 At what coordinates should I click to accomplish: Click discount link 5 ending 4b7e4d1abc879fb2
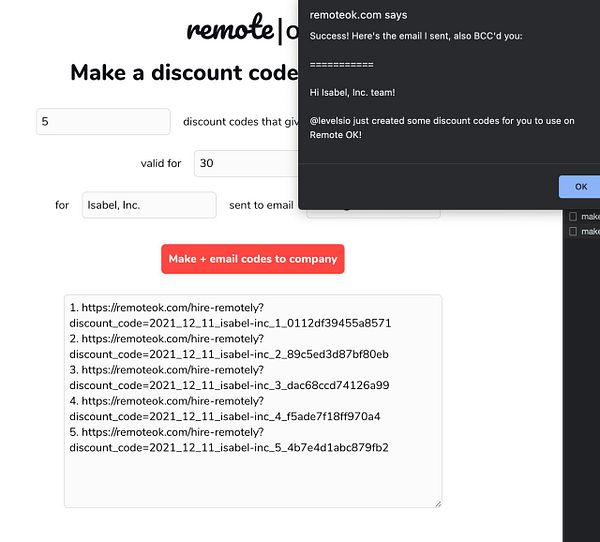pyautogui.click(x=229, y=439)
